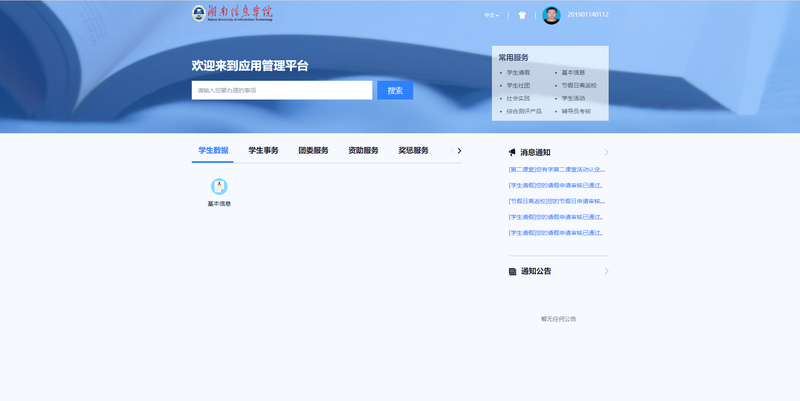Click the 通知公告 document icon
800x401 pixels.
pos(512,271)
